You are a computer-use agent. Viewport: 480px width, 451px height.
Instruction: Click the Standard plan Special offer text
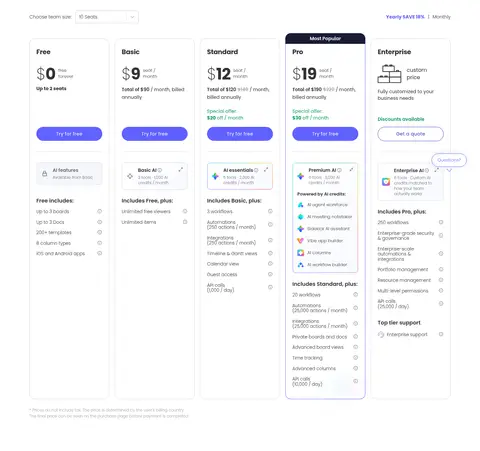225,114
